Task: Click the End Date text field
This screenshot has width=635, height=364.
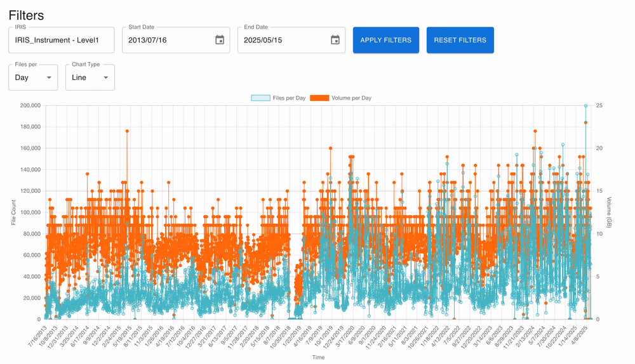Action: pos(281,40)
